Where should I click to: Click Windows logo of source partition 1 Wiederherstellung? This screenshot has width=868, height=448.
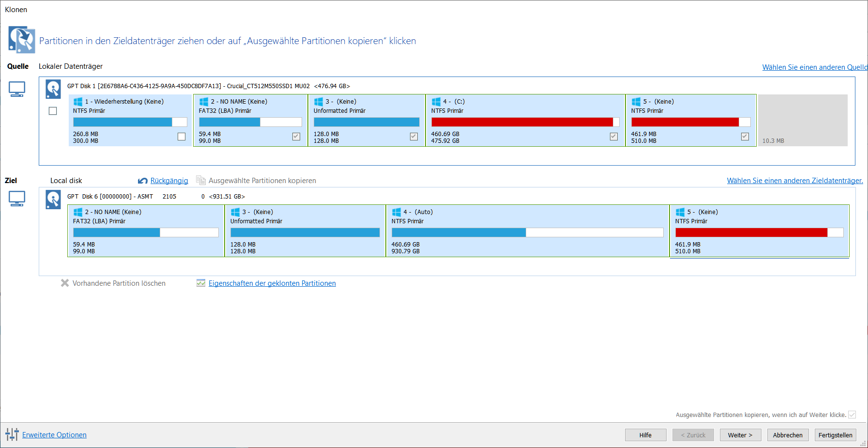pos(78,102)
